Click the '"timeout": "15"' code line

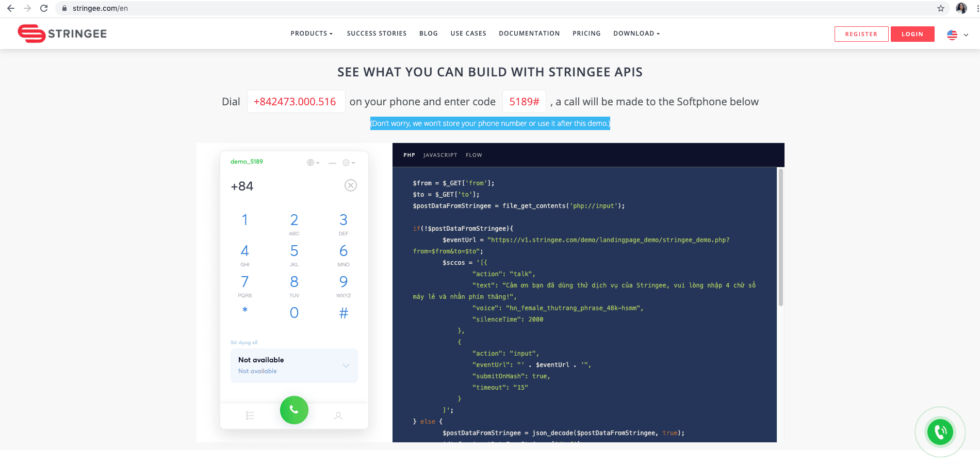tap(500, 388)
